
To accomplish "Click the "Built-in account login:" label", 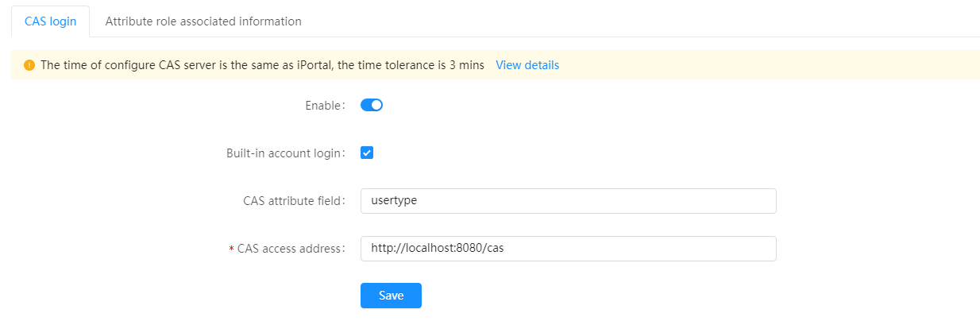I will coord(286,153).
